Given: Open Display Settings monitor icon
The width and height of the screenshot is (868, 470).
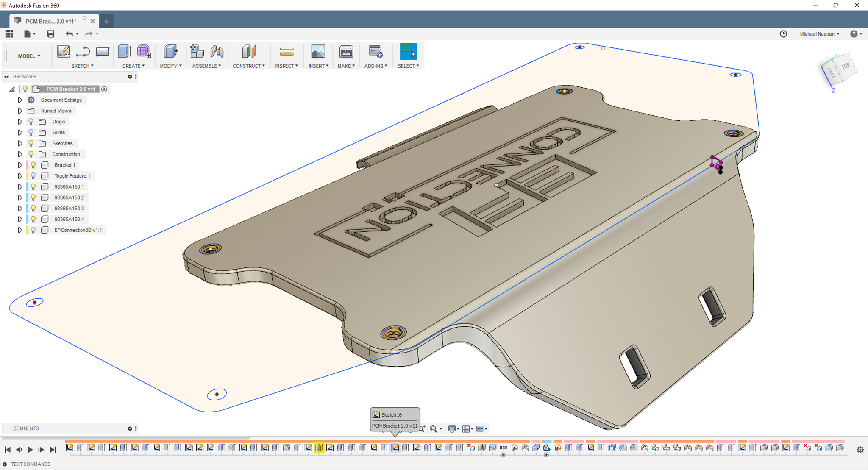Looking at the screenshot, I should tap(452, 428).
